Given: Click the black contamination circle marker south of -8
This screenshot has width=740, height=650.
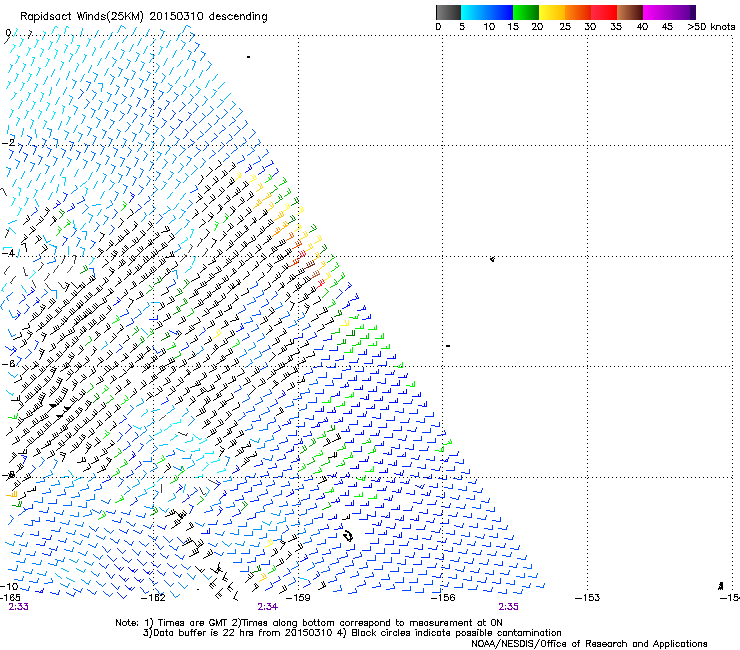Looking at the screenshot, I should pos(348,536).
